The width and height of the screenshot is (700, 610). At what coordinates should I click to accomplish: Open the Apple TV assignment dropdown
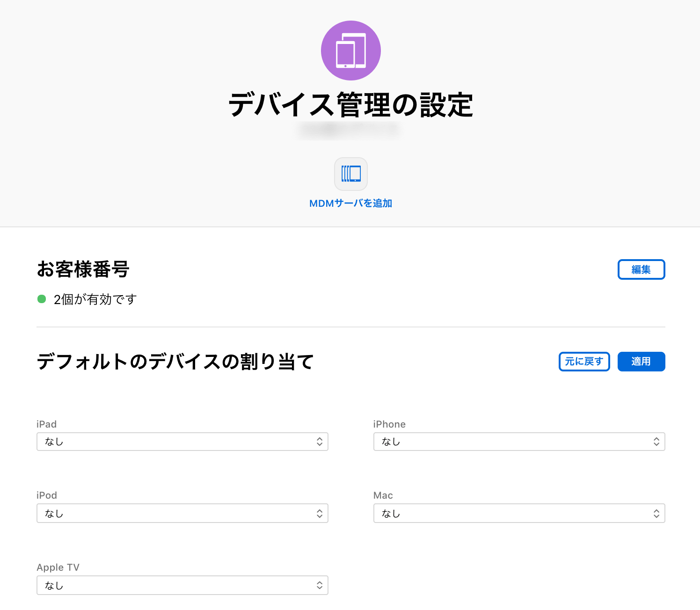(x=182, y=585)
